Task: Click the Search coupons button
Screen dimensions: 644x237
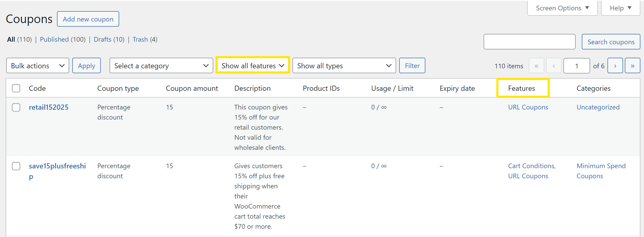Action: [611, 42]
